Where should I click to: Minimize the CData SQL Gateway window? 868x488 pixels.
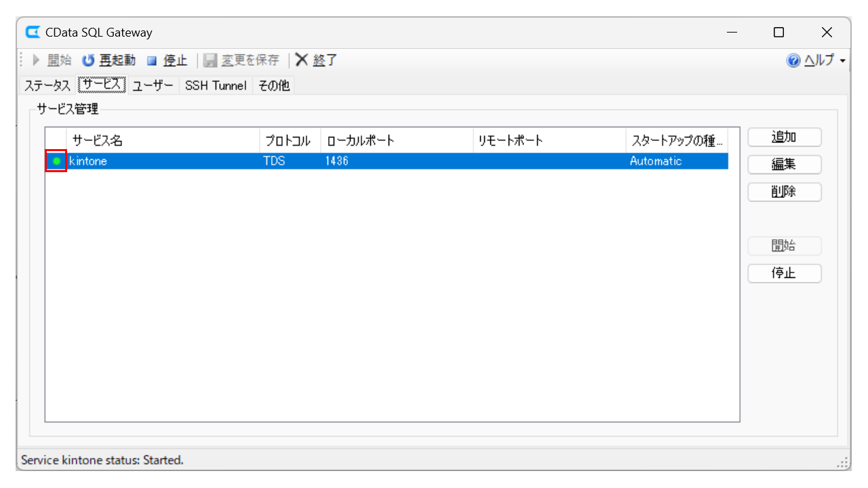click(732, 33)
